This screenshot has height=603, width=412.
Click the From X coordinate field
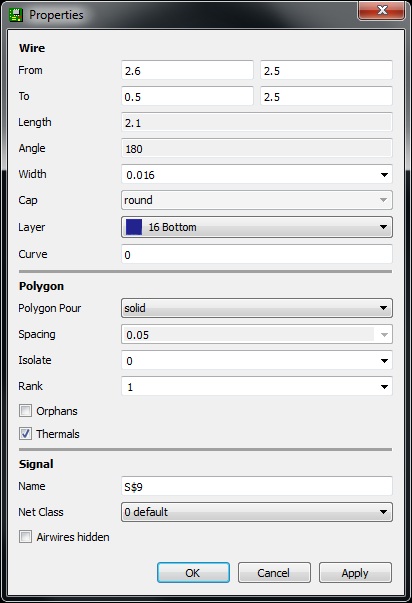187,70
